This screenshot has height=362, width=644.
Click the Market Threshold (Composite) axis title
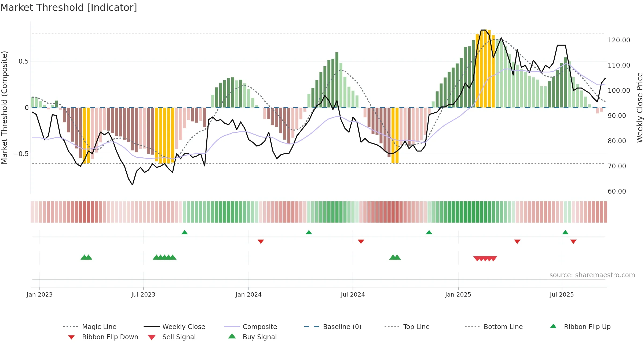click(x=4, y=108)
